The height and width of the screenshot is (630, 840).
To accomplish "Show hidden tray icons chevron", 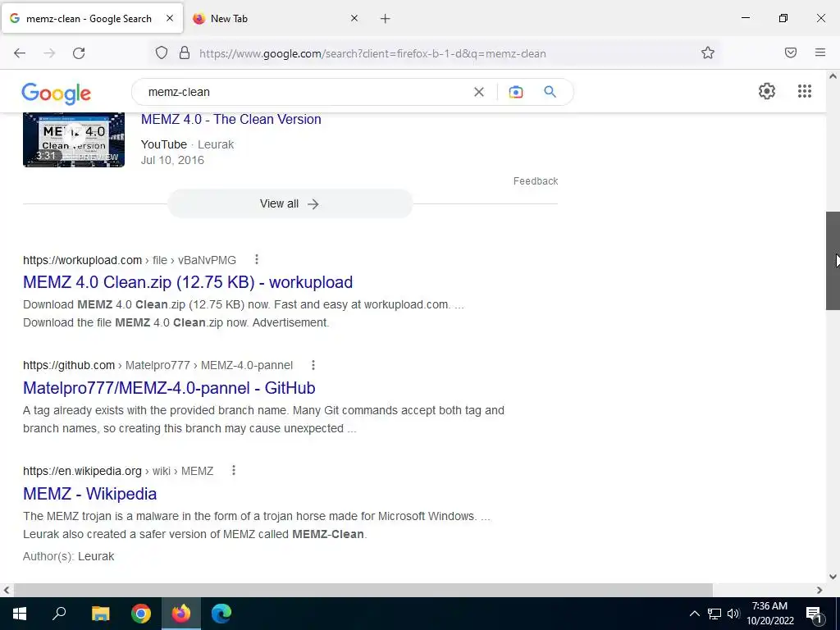I will tap(694, 614).
